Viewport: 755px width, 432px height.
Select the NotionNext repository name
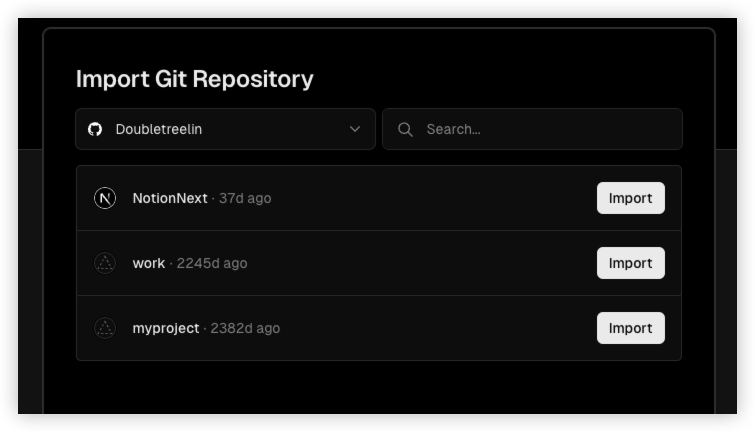pos(170,198)
